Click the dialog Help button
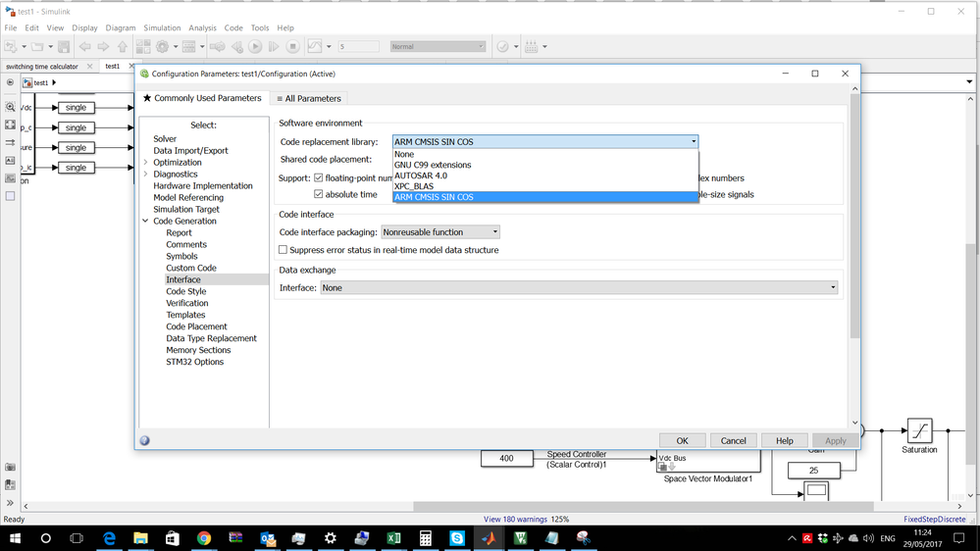 pyautogui.click(x=785, y=440)
